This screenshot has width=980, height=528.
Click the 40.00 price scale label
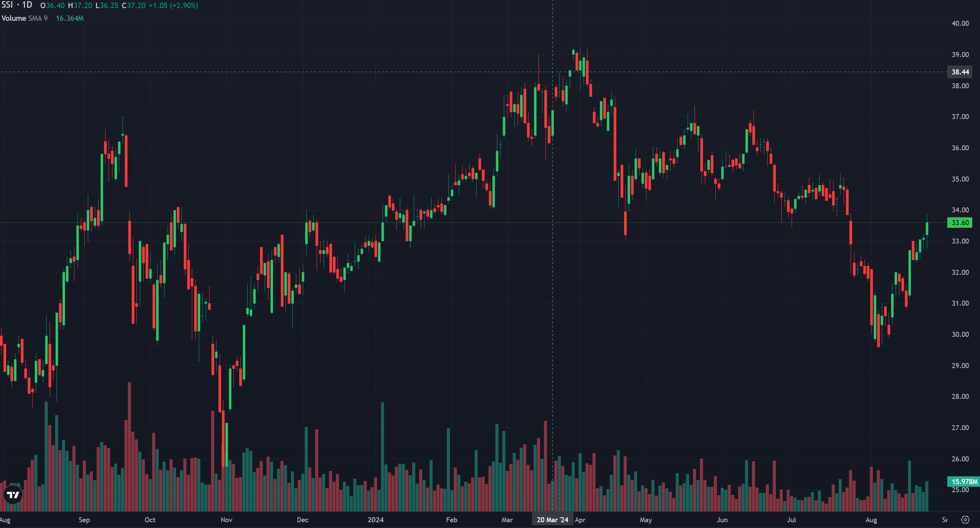click(960, 24)
